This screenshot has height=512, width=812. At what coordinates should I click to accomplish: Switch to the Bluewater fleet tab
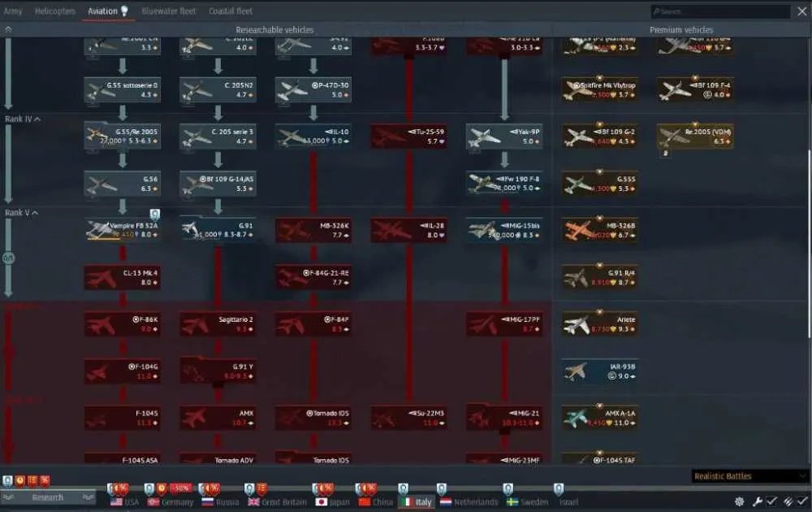(168, 11)
